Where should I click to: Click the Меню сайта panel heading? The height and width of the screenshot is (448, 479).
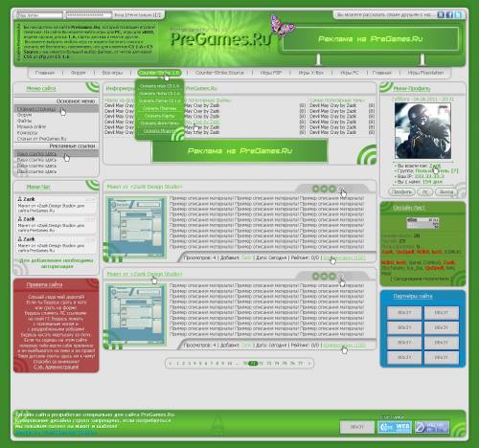coord(41,88)
